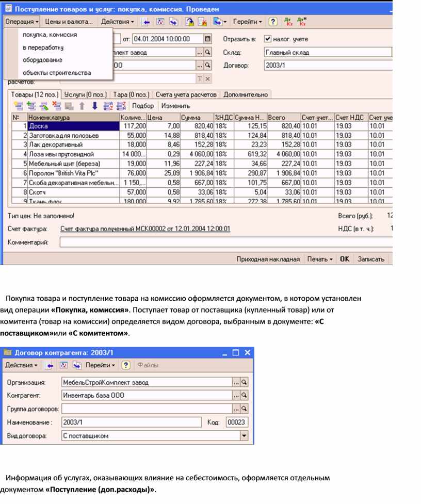This screenshot has height=504, width=421.
Task: Click the Дт/Кт tax accounting postings icon marked Н
Action: (x=301, y=22)
